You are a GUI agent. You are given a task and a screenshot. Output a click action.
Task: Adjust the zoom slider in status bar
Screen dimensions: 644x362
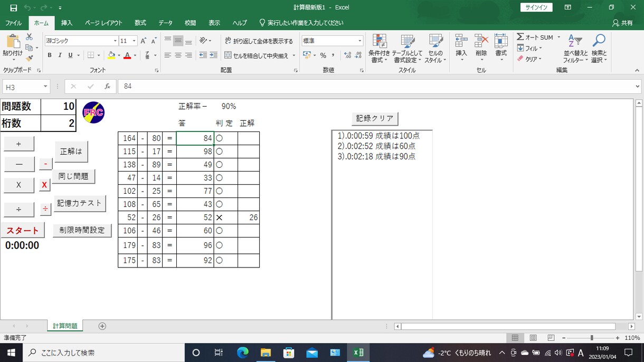tap(592, 338)
